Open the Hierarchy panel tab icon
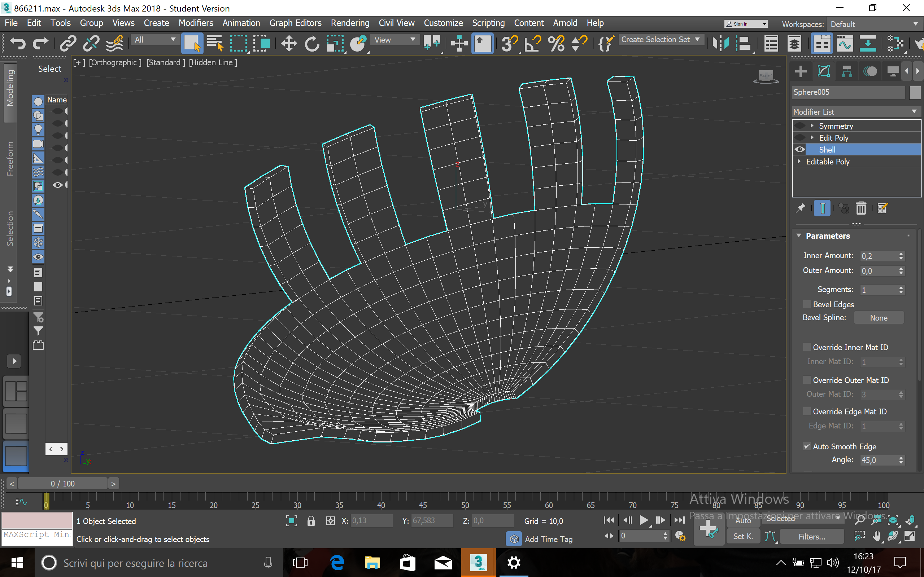Screen dimensions: 924x577 point(846,71)
